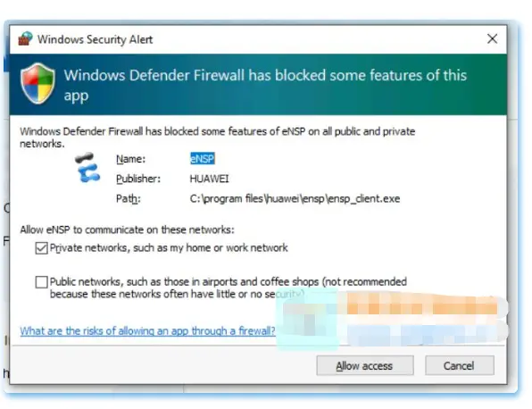532x409 pixels.
Task: Uncheck the Private networks checkbox
Action: [x=41, y=248]
